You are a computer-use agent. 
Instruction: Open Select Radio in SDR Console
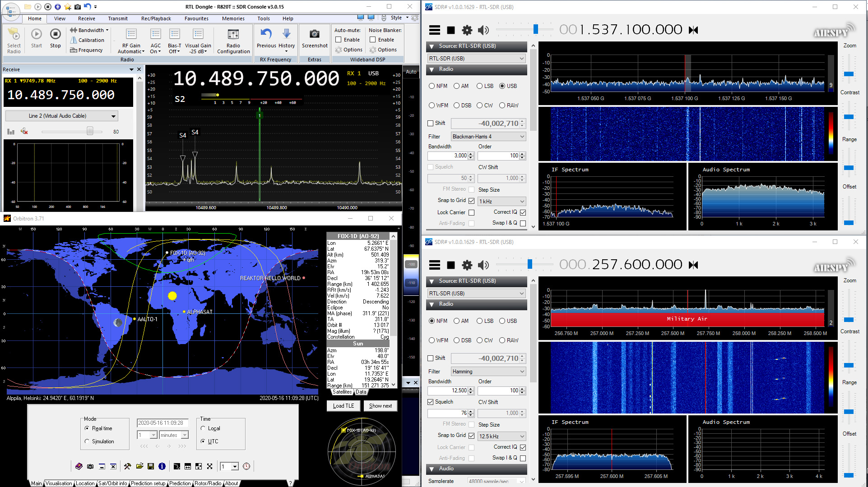(x=14, y=41)
